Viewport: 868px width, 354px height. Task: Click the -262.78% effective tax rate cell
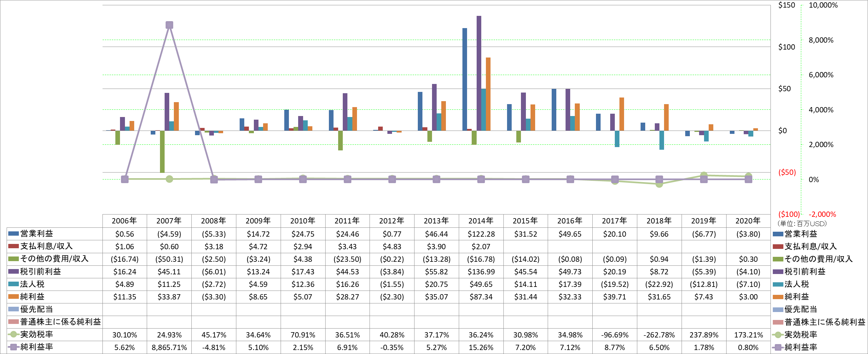659,335
